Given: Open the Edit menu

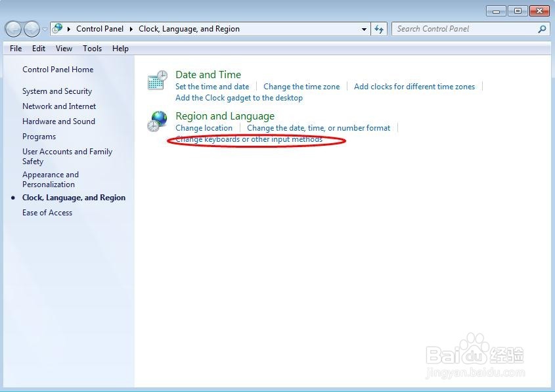Looking at the screenshot, I should (39, 49).
